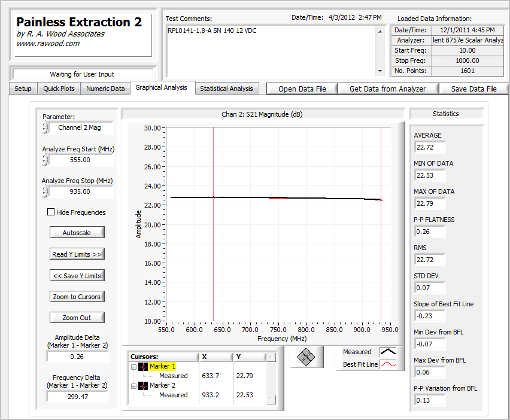
Task: Click the Analyze Freq Stop value 935.00
Action: (80, 191)
